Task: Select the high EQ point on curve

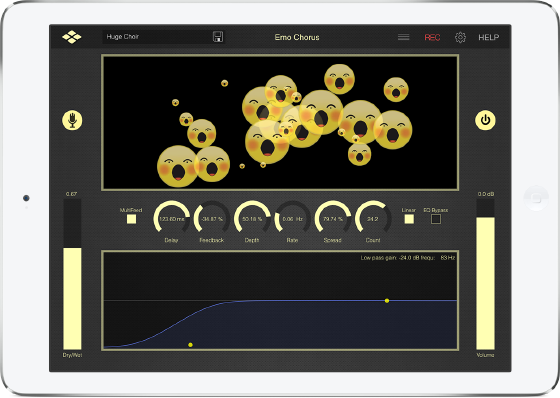Action: [x=387, y=301]
